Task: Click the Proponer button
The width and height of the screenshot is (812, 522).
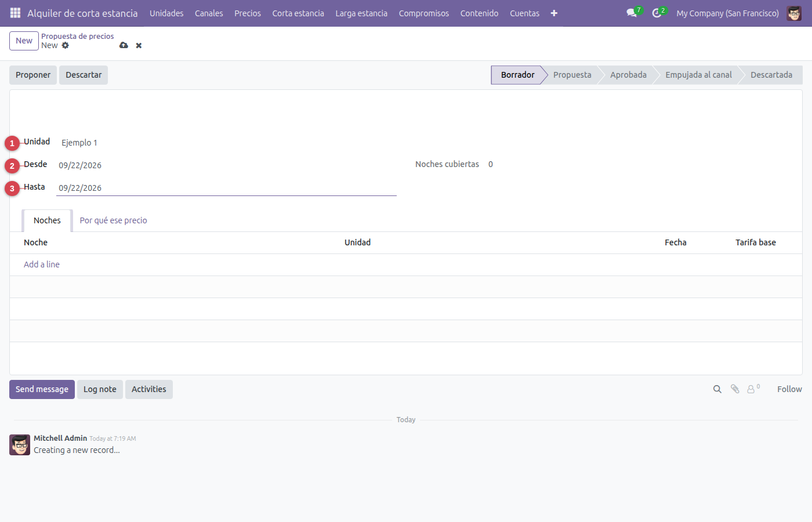Action: (x=33, y=75)
